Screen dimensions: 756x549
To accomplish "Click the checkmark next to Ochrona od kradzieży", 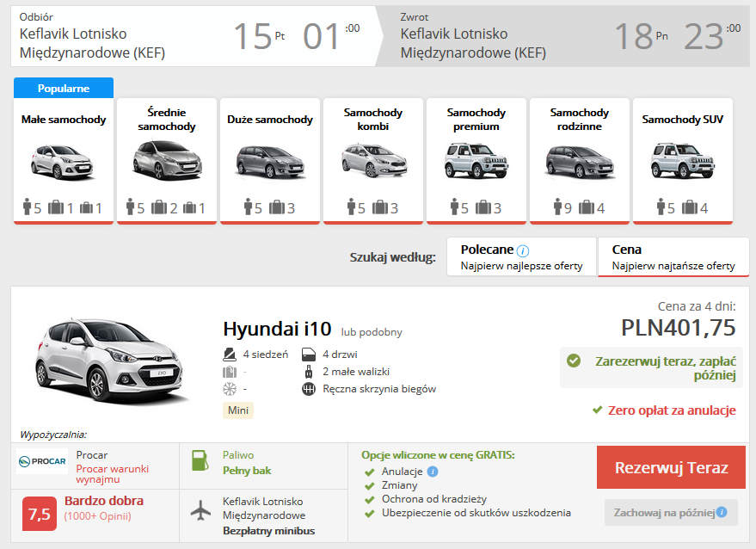I will [369, 500].
